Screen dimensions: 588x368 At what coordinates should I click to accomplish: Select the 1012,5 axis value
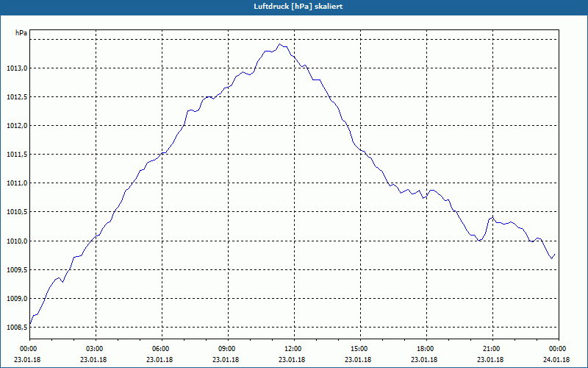pos(16,97)
